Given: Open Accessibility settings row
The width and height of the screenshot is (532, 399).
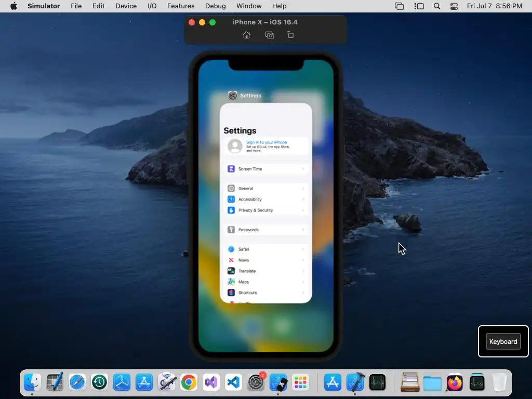Looking at the screenshot, I should click(x=265, y=199).
